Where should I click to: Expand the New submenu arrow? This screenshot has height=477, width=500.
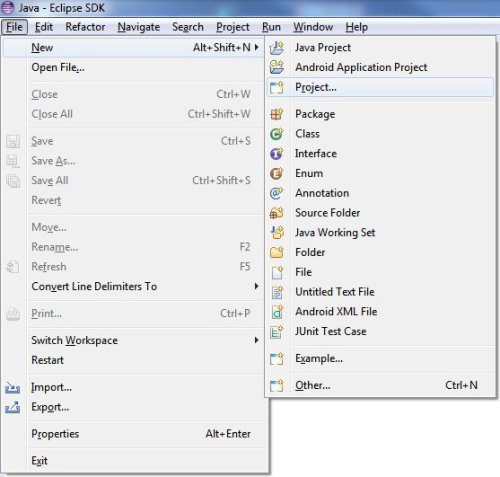tap(256, 47)
